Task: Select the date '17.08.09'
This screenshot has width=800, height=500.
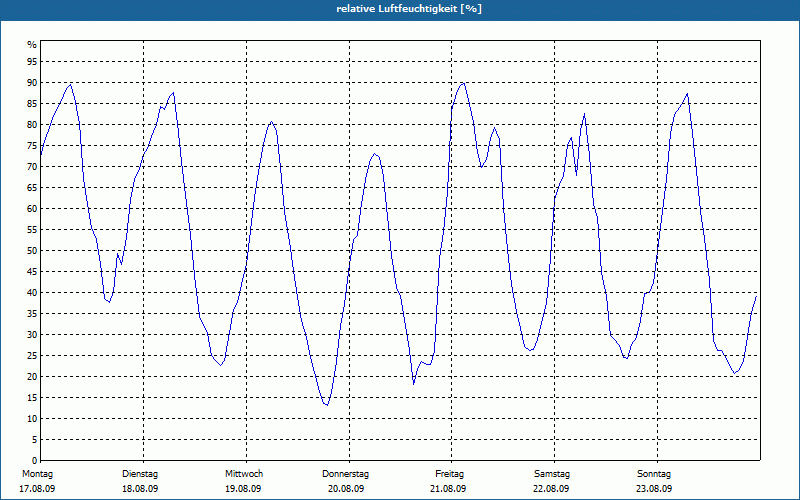Action: coord(37,489)
